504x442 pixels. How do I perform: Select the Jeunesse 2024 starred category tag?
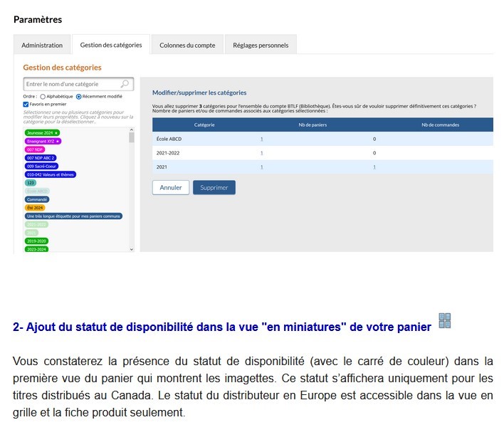42,132
